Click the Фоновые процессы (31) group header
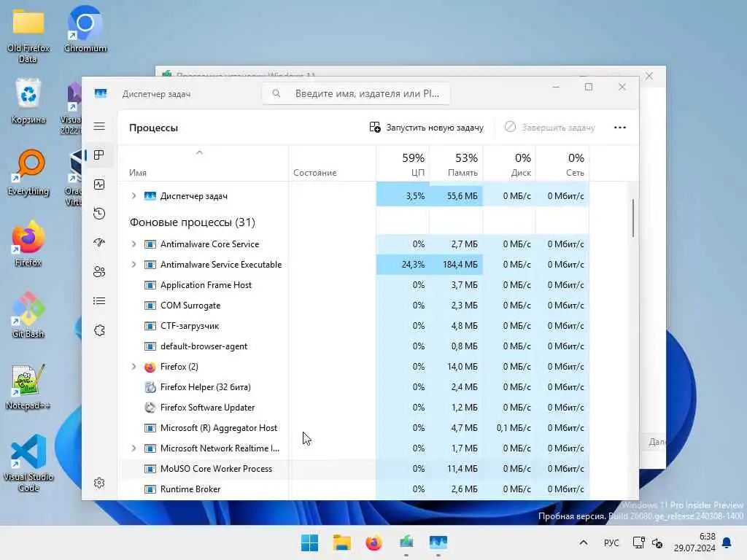This screenshot has height=560, width=747. (193, 222)
